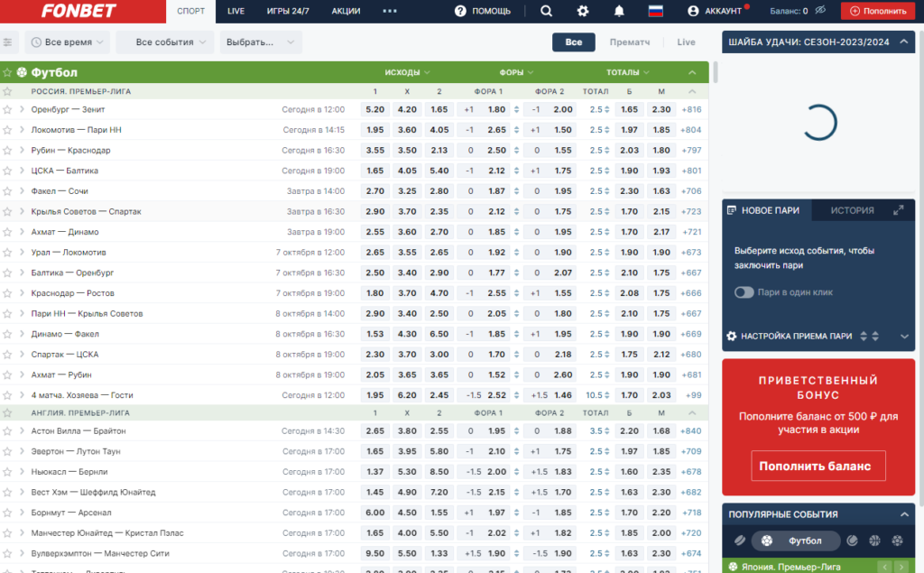The height and width of the screenshot is (573, 924).
Task: Click odds 5.20 for Оренбург win
Action: click(374, 110)
